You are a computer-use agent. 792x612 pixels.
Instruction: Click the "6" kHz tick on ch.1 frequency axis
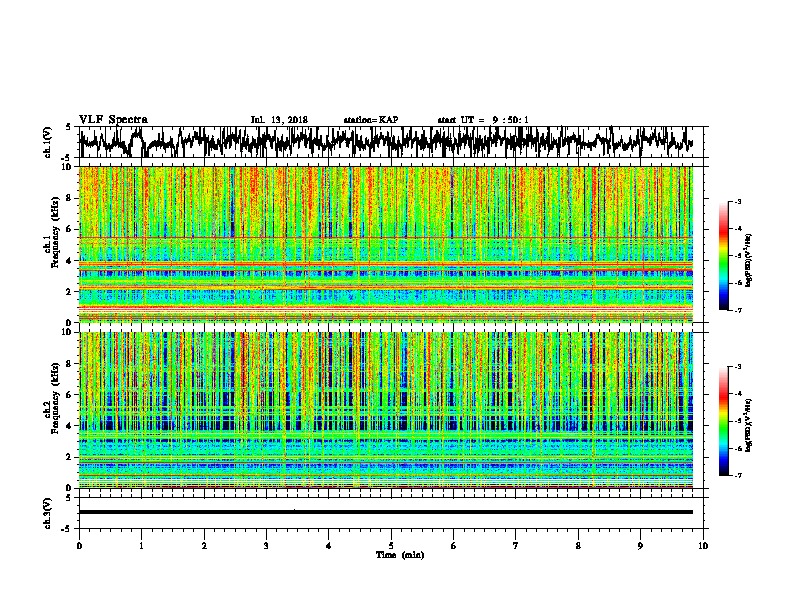pyautogui.click(x=69, y=229)
